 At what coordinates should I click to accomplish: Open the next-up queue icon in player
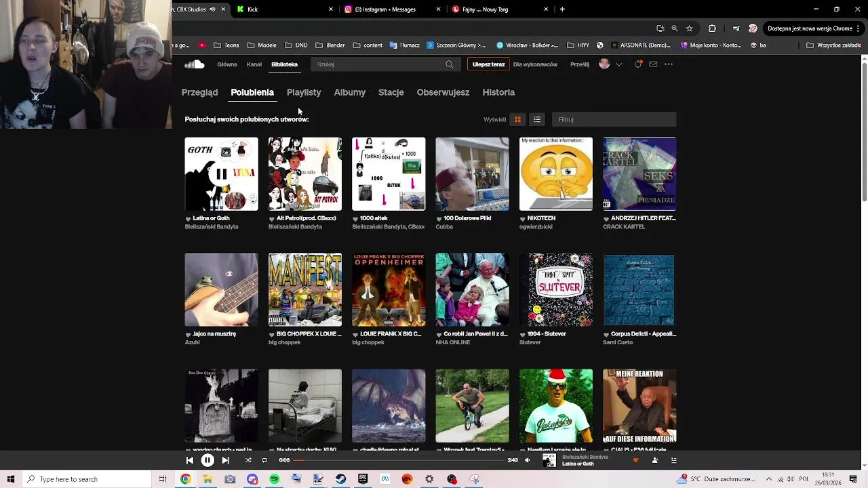coord(674,460)
